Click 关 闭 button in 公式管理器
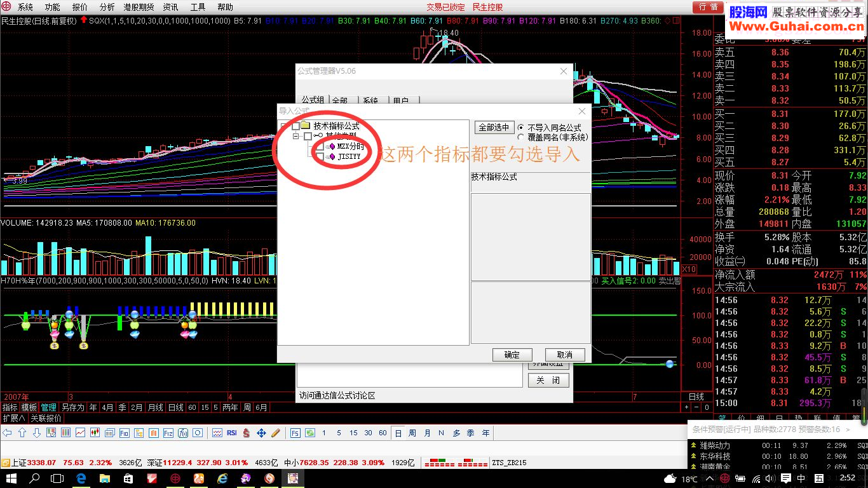This screenshot has height=488, width=868. click(x=548, y=380)
